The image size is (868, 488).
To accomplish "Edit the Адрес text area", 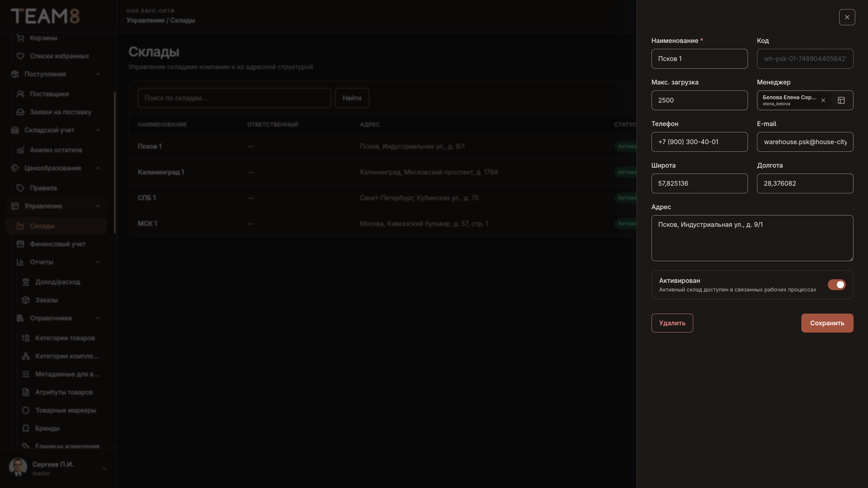I will (752, 238).
